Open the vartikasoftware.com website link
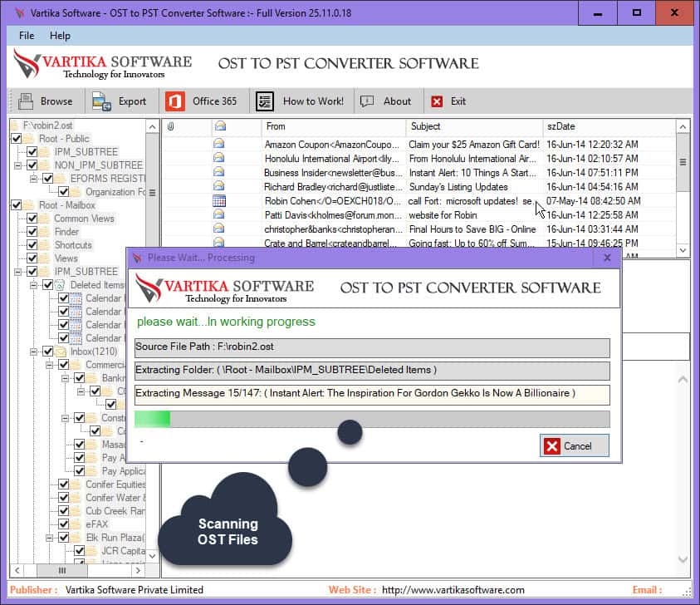 453,590
